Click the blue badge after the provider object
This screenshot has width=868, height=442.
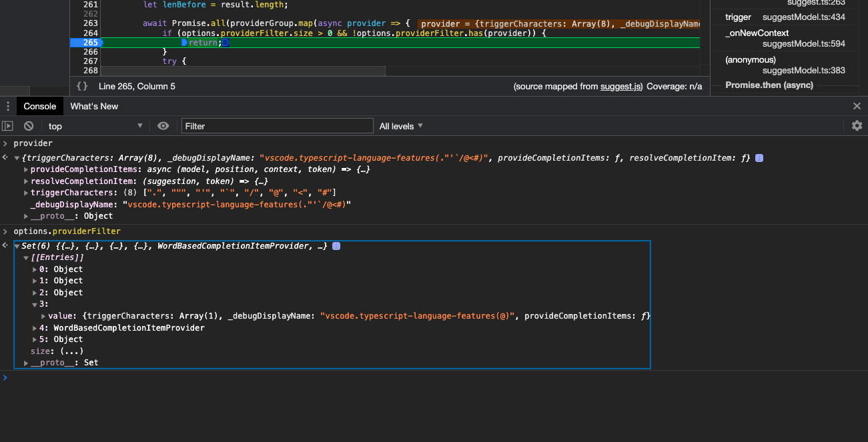759,157
